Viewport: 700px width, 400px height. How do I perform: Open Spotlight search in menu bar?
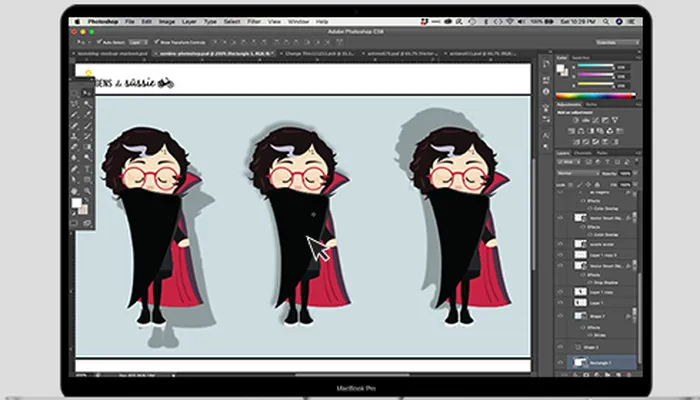click(x=606, y=21)
